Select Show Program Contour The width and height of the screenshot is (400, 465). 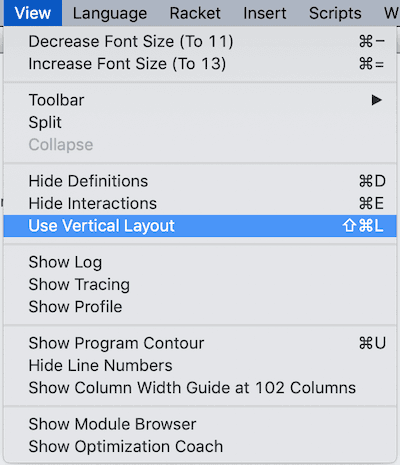pyautogui.click(x=200, y=343)
